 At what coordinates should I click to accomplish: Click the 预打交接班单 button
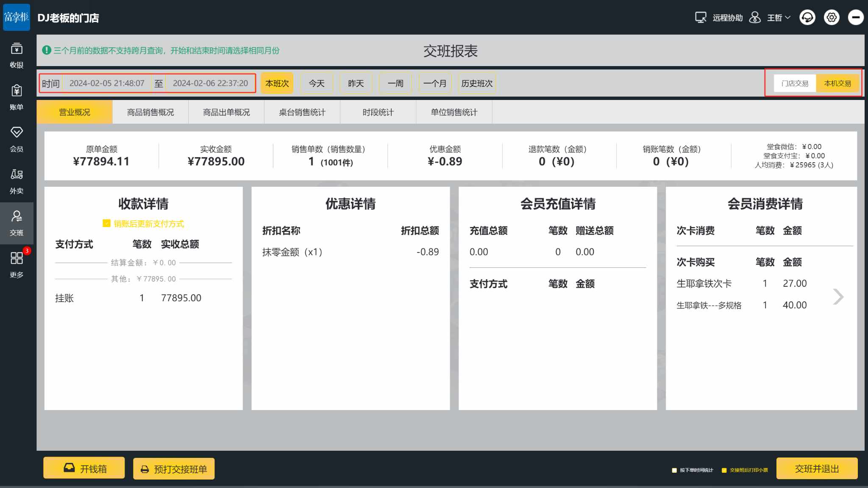174,469
